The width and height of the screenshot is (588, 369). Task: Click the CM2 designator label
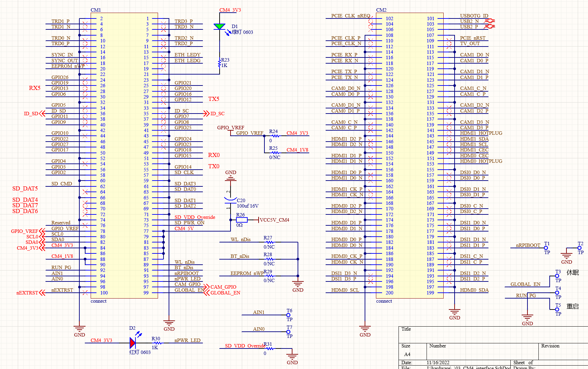(381, 10)
